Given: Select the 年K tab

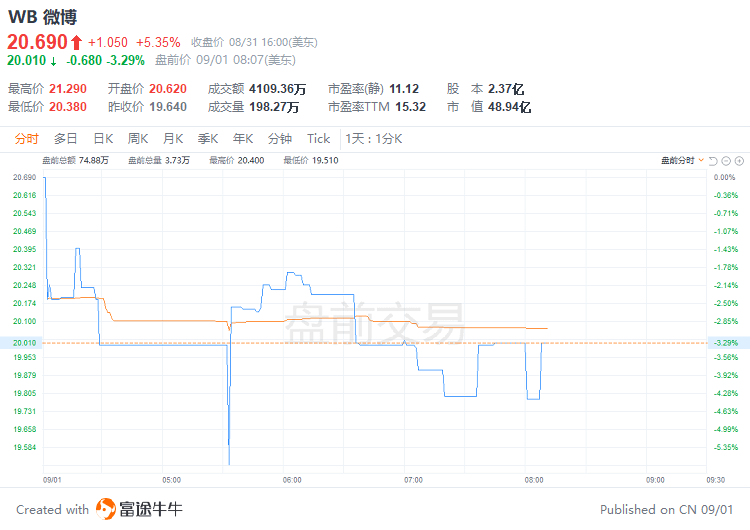Looking at the screenshot, I should tap(243, 139).
